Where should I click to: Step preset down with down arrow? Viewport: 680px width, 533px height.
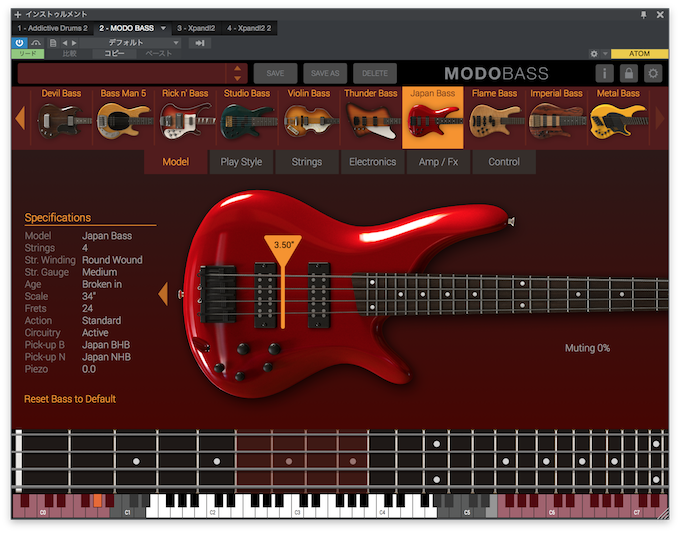click(x=237, y=78)
